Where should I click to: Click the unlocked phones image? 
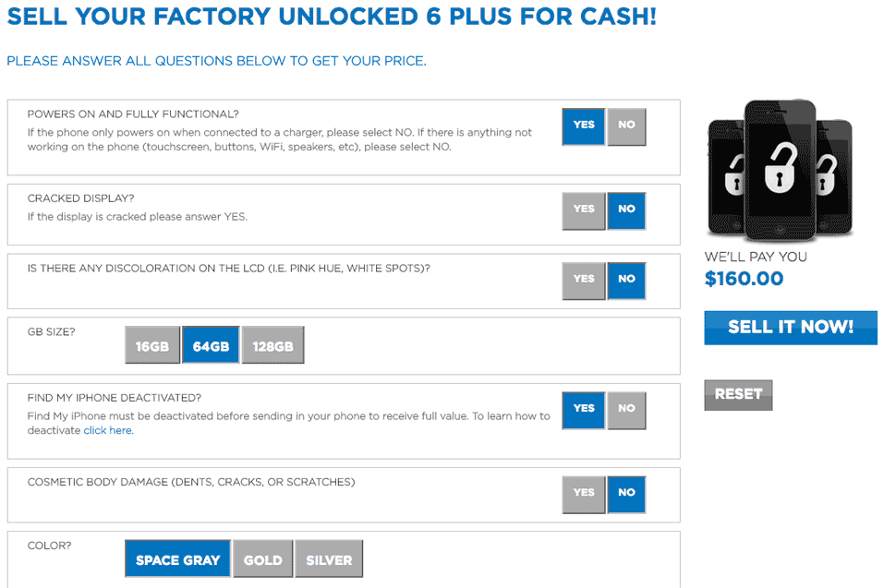[780, 171]
